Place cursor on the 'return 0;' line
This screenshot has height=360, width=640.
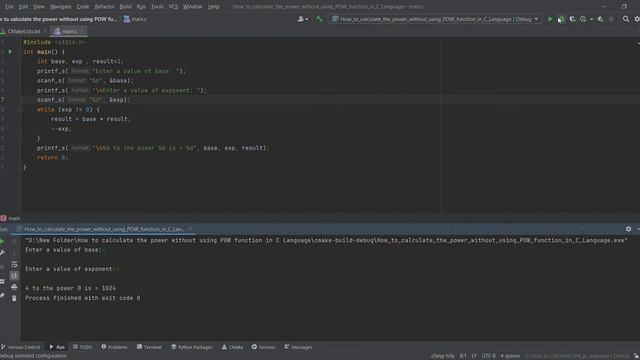pyautogui.click(x=52, y=158)
